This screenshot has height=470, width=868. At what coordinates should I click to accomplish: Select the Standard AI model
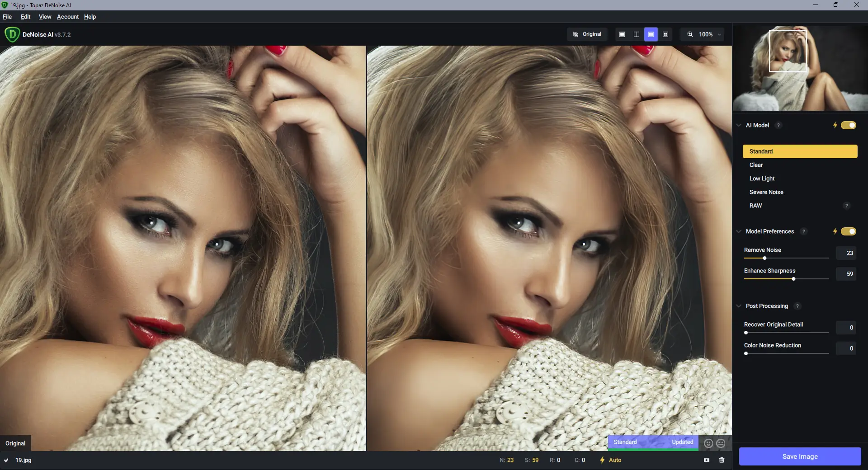click(x=800, y=151)
